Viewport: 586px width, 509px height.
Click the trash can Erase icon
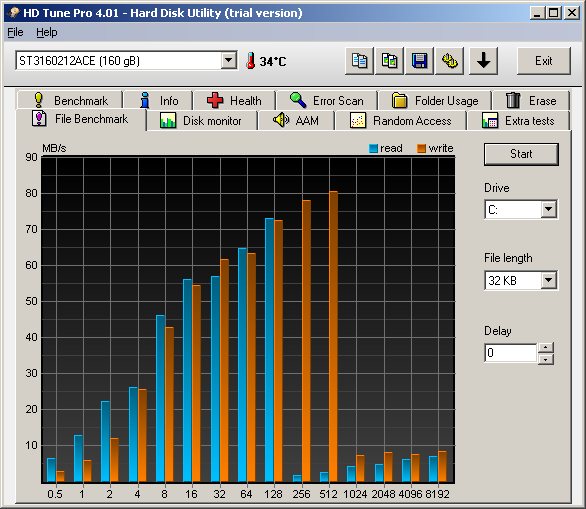(513, 100)
